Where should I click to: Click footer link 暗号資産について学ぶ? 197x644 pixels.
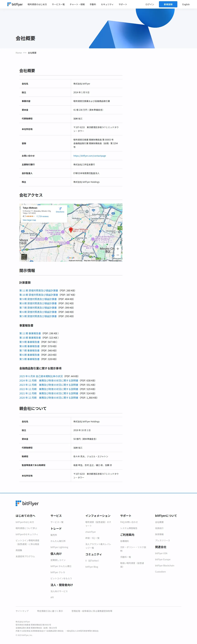tap(26, 528)
